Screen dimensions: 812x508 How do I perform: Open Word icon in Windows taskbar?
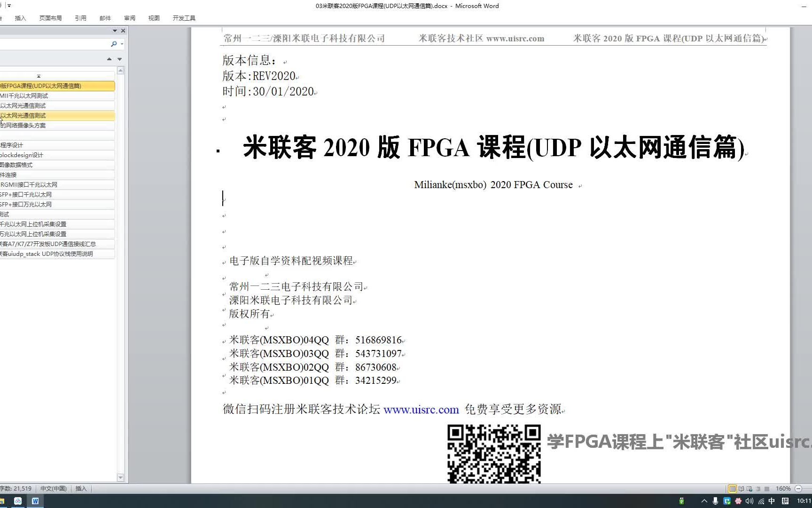click(35, 501)
